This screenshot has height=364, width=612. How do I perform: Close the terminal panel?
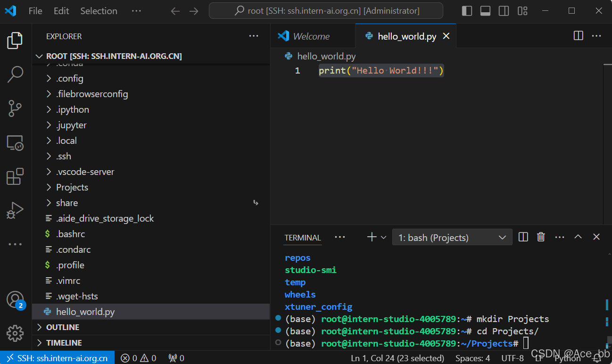pos(596,237)
